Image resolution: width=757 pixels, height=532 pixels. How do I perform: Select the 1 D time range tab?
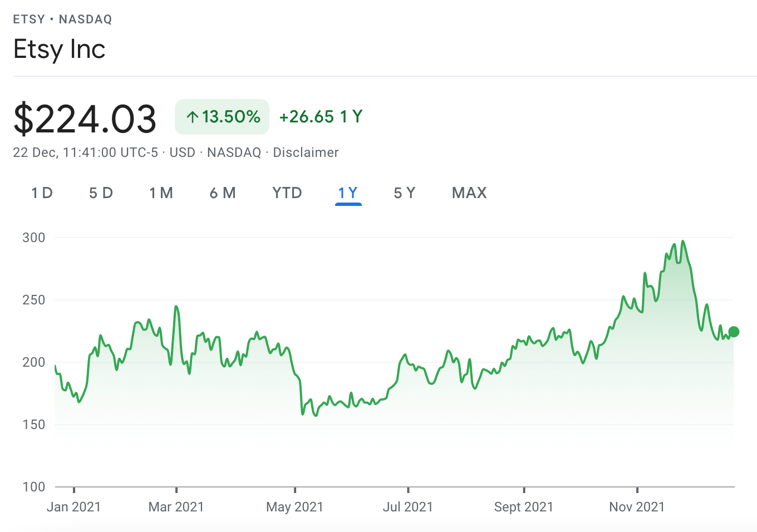pos(42,193)
